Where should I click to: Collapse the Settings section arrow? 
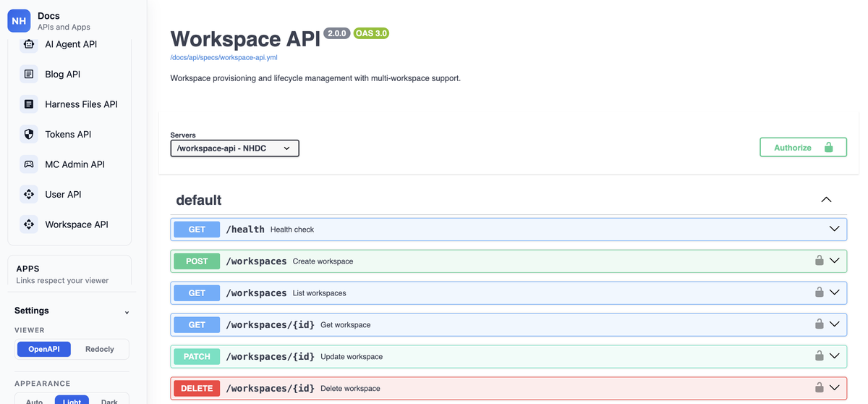[127, 312]
